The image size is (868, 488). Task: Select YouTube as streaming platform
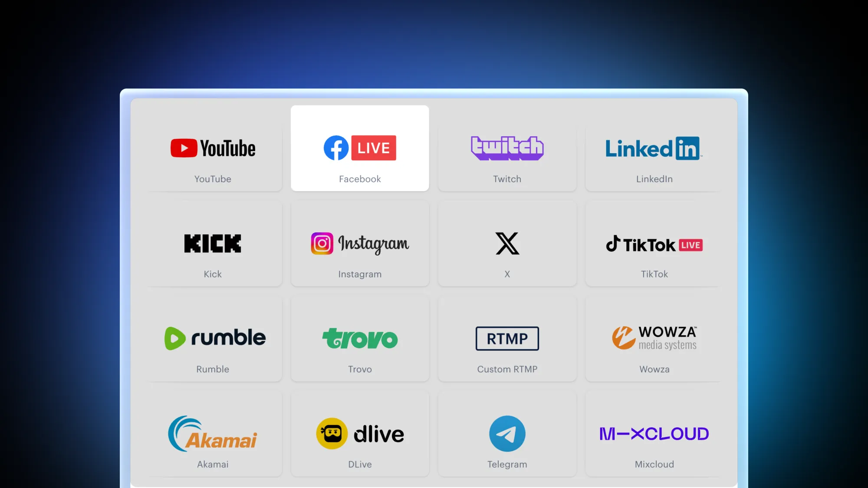click(213, 148)
